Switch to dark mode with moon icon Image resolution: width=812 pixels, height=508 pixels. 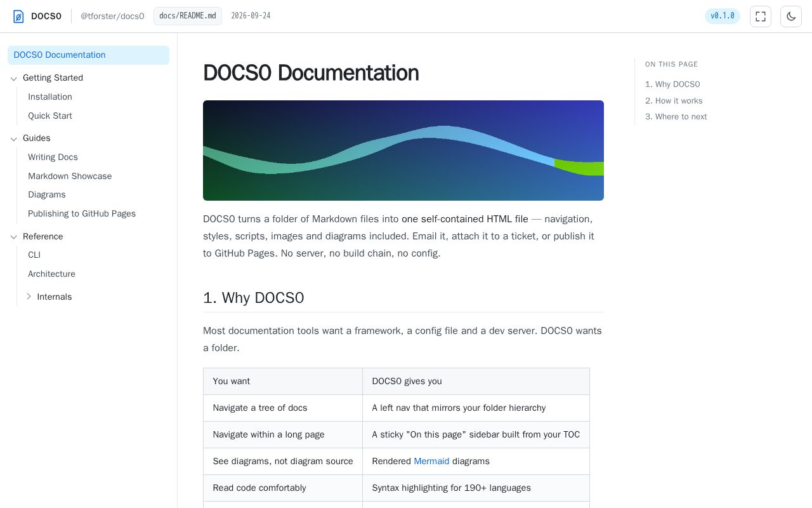coord(791,17)
